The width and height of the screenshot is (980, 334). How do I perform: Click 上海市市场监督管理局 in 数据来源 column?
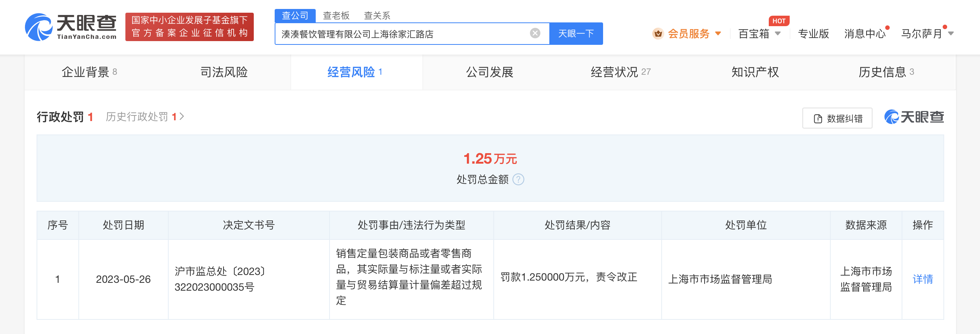866,279
